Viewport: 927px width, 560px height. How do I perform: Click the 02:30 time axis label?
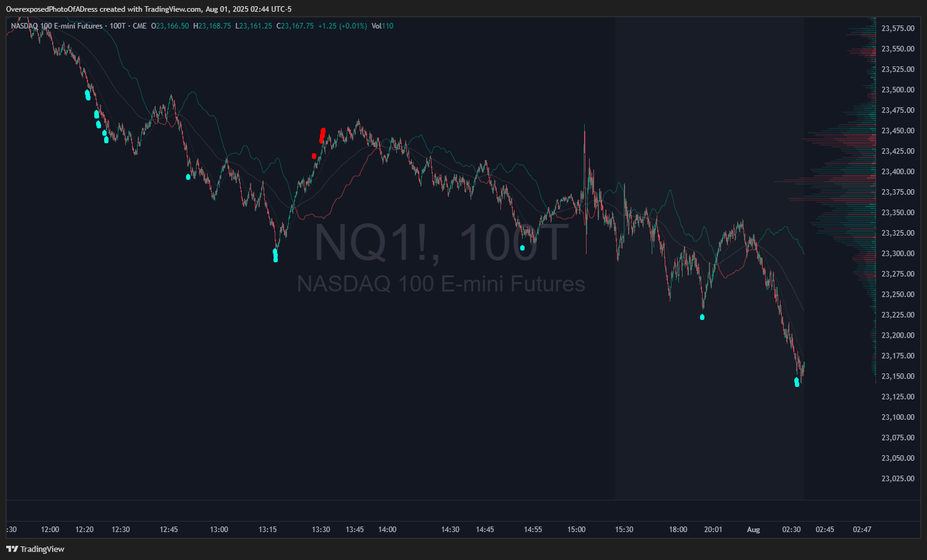[x=792, y=530]
